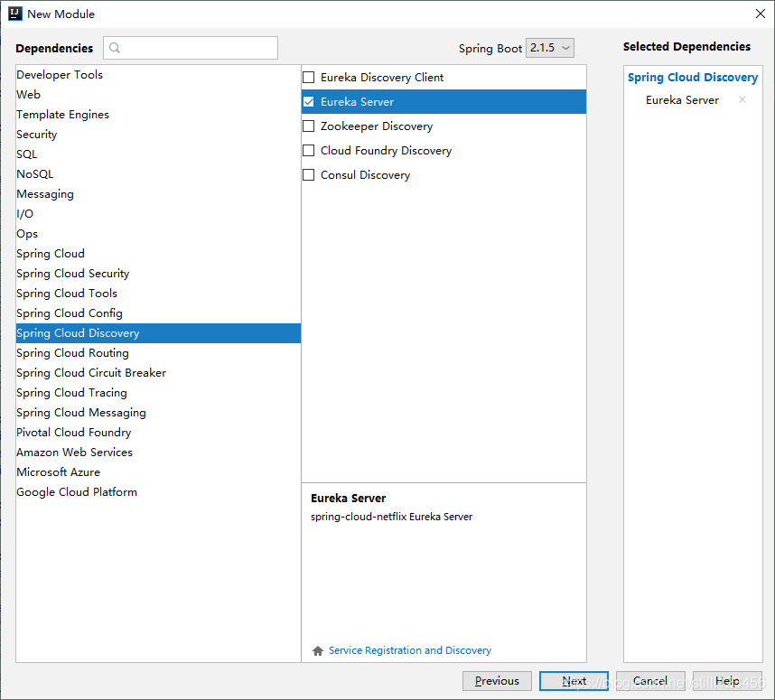Image resolution: width=775 pixels, height=700 pixels.
Task: Open Spring Cloud Security category
Action: 158,274
